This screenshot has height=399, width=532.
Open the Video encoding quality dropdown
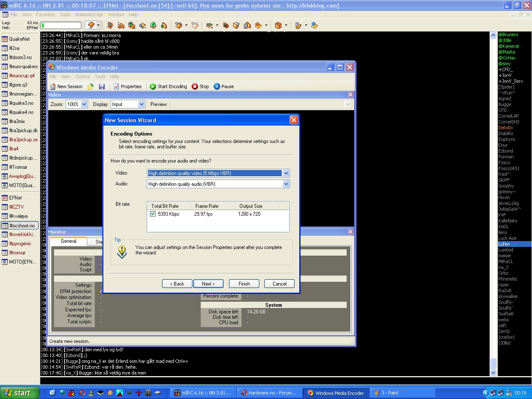286,173
